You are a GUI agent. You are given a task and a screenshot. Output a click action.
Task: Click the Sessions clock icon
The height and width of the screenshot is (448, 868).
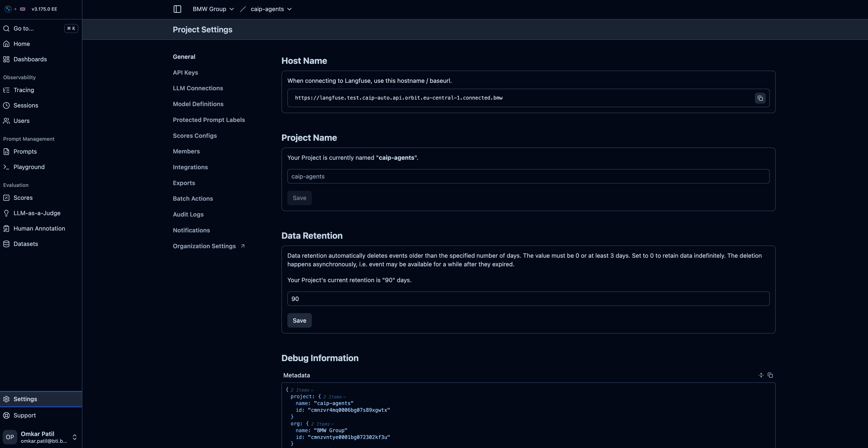pos(6,105)
